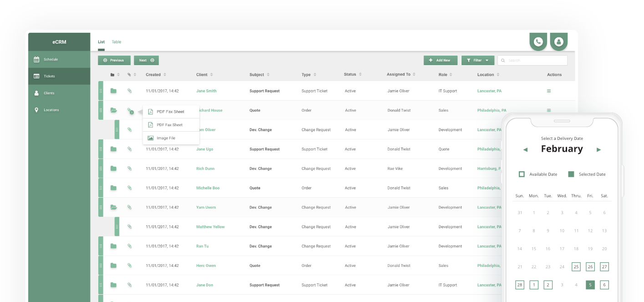Click the Tickets sidebar icon
Screen dimensions: 644x302
pos(36,76)
